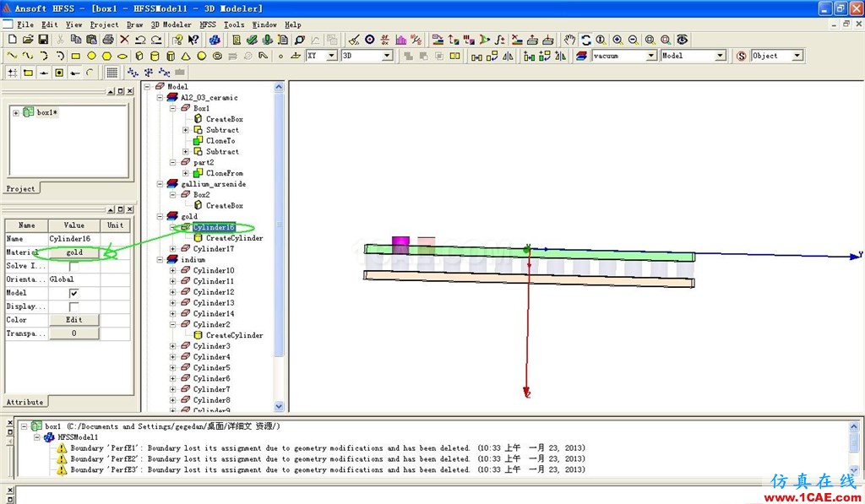Open the vacuum material dropdown
The image size is (865, 504).
[651, 56]
